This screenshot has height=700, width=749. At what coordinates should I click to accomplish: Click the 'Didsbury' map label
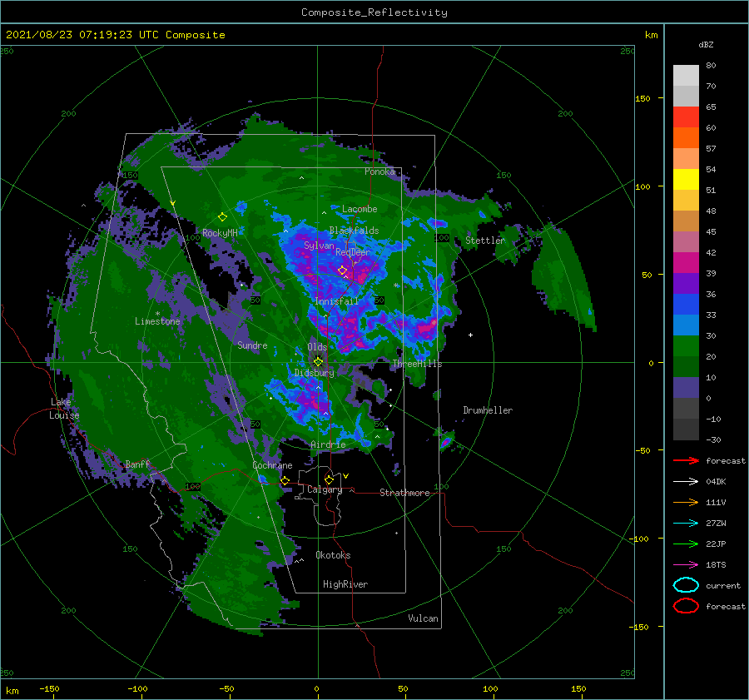point(314,373)
